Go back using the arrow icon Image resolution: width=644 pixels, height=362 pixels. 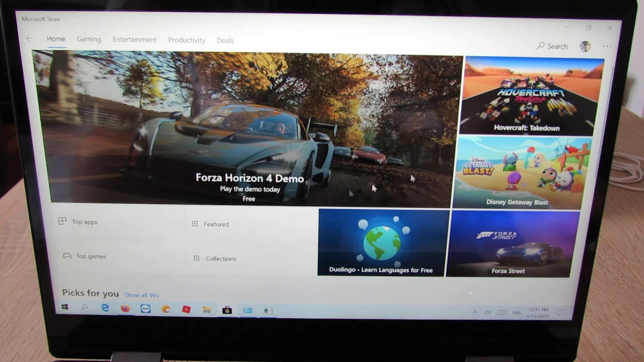coord(30,38)
